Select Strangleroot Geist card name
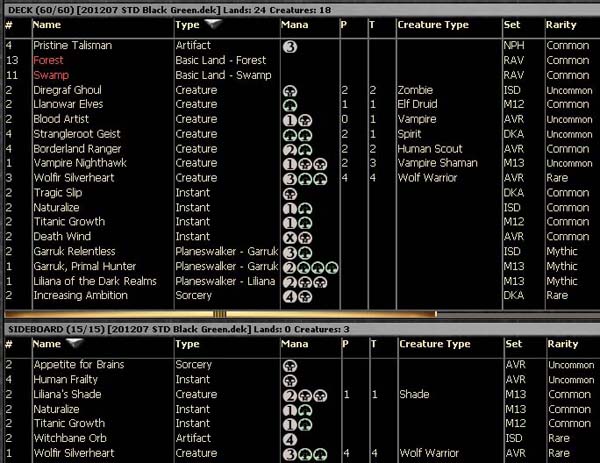Screen dimensions: 600x463 pos(77,134)
